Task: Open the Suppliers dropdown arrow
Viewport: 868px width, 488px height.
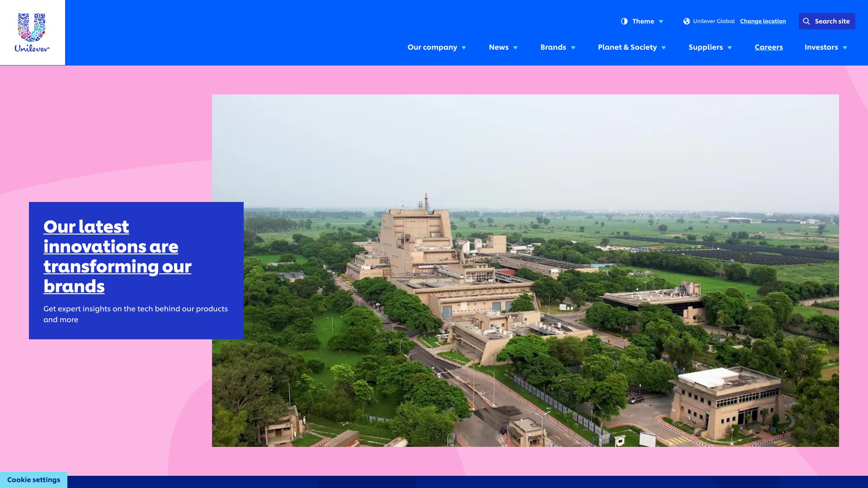Action: 730,48
